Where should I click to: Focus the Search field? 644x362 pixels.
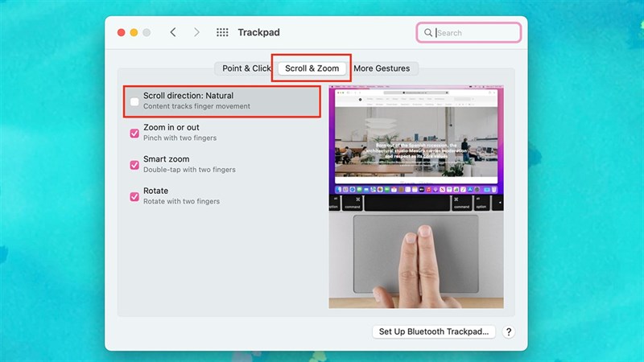click(469, 32)
